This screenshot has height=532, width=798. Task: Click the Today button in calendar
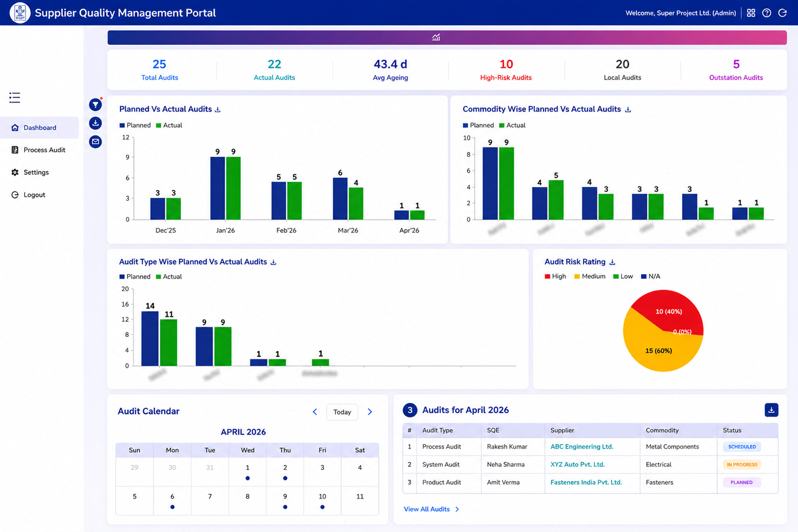[x=342, y=412]
